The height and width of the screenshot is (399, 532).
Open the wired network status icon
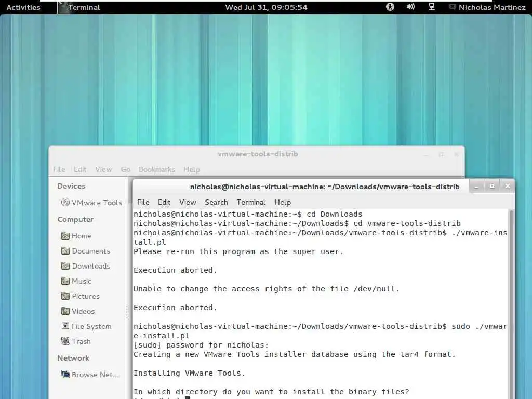[431, 7]
